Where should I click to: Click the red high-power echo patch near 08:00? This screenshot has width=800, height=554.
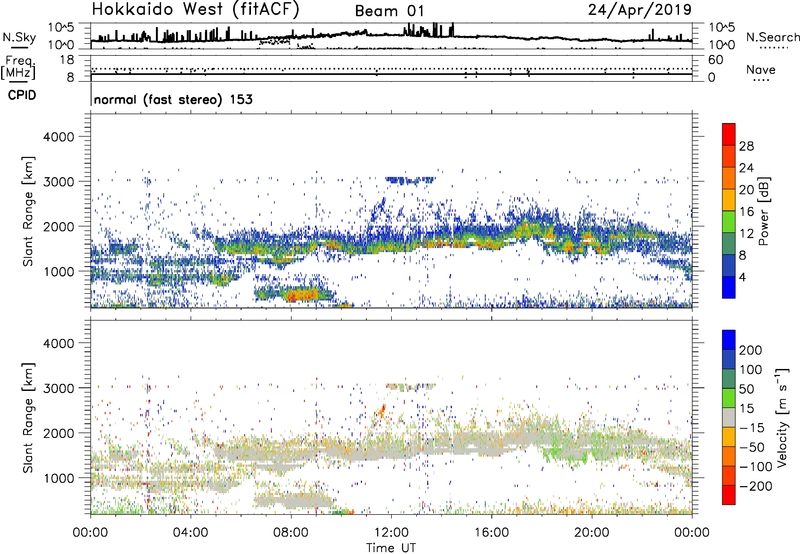[301, 295]
